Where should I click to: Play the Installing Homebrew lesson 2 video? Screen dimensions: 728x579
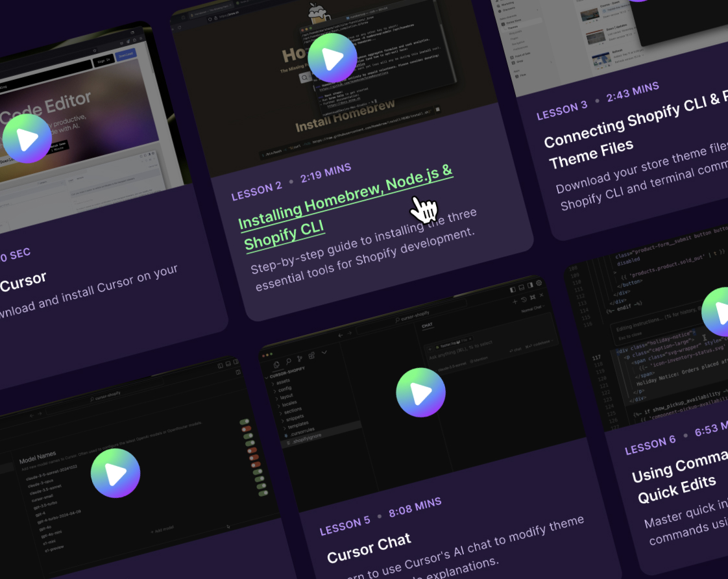(332, 58)
